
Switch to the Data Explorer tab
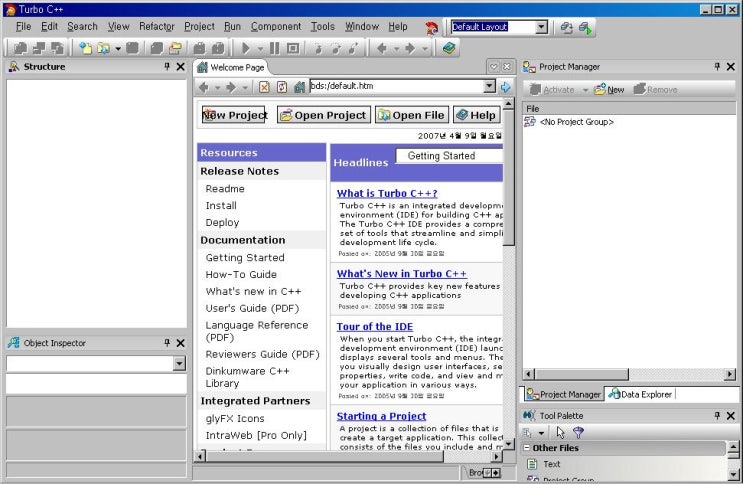click(x=640, y=394)
